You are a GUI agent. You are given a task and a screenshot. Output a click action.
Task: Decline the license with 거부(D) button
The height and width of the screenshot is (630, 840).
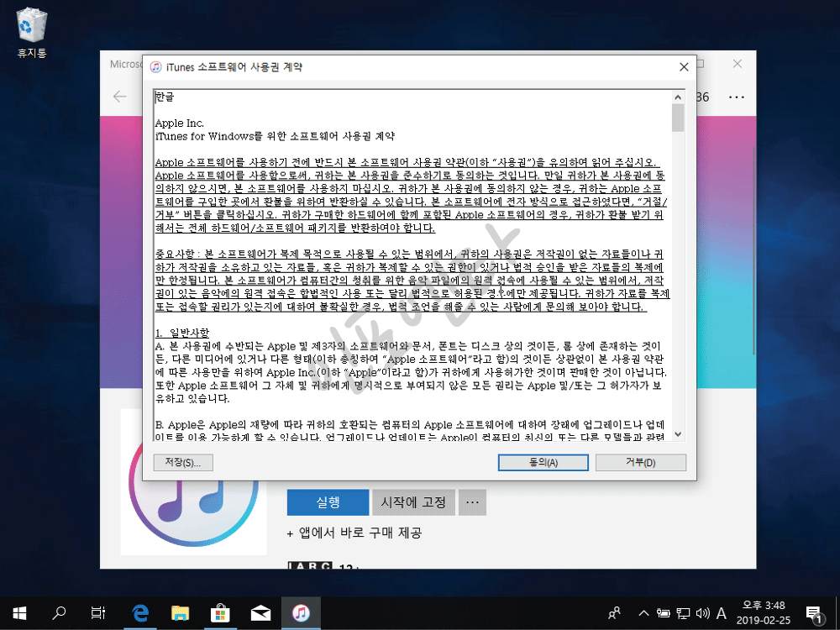(641, 462)
